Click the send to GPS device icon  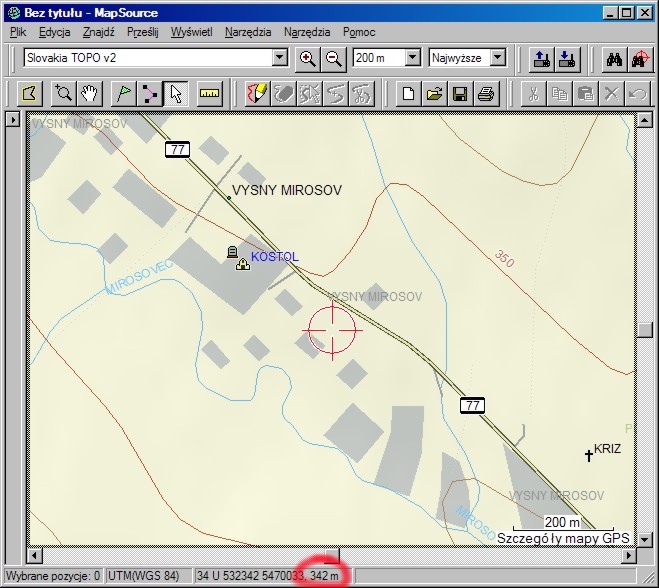[x=541, y=58]
